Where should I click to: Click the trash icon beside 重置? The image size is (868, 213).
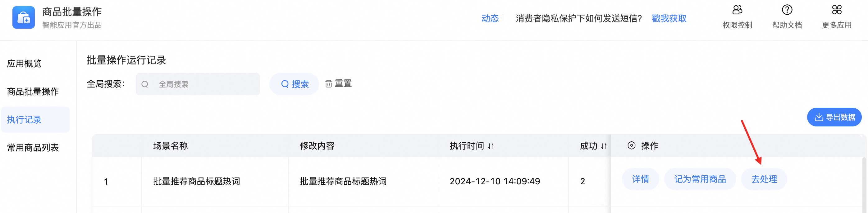[329, 84]
